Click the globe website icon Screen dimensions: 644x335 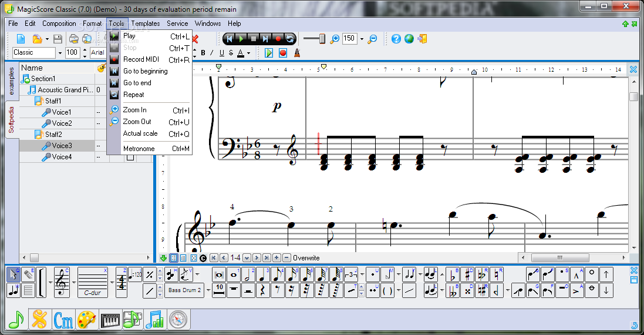tap(409, 39)
